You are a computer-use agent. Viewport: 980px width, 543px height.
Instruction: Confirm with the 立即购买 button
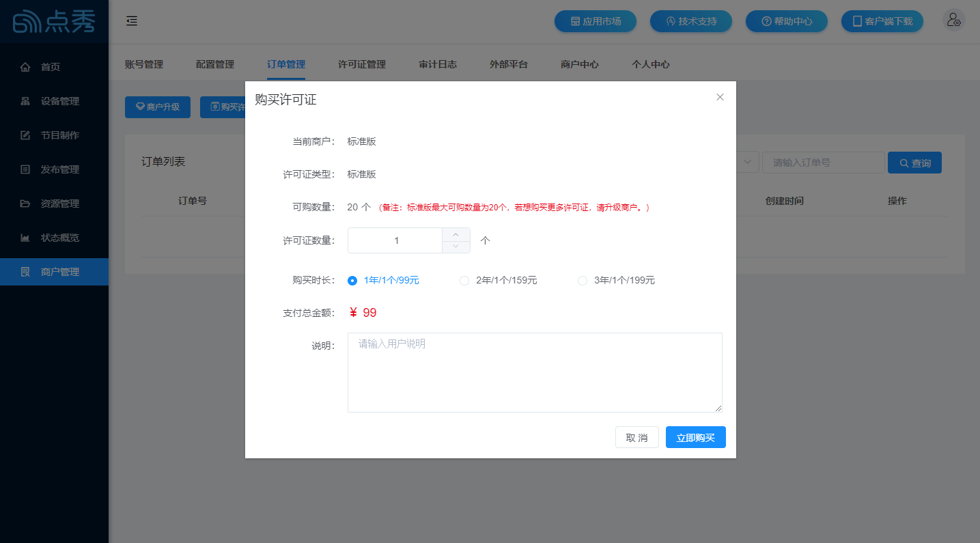[x=696, y=437]
